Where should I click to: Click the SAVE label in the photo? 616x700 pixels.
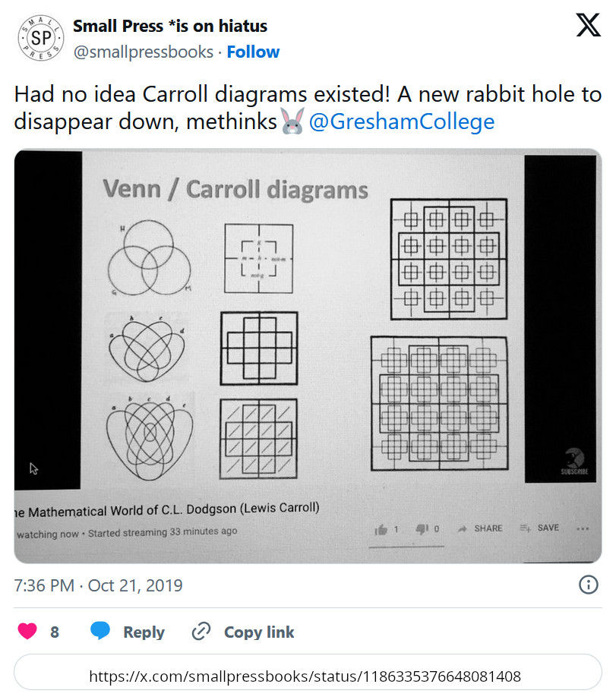point(548,528)
